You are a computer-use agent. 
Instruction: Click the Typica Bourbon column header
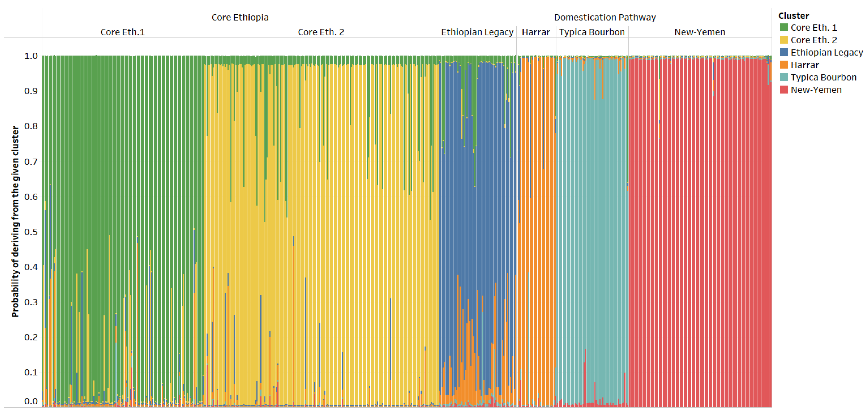(x=592, y=32)
